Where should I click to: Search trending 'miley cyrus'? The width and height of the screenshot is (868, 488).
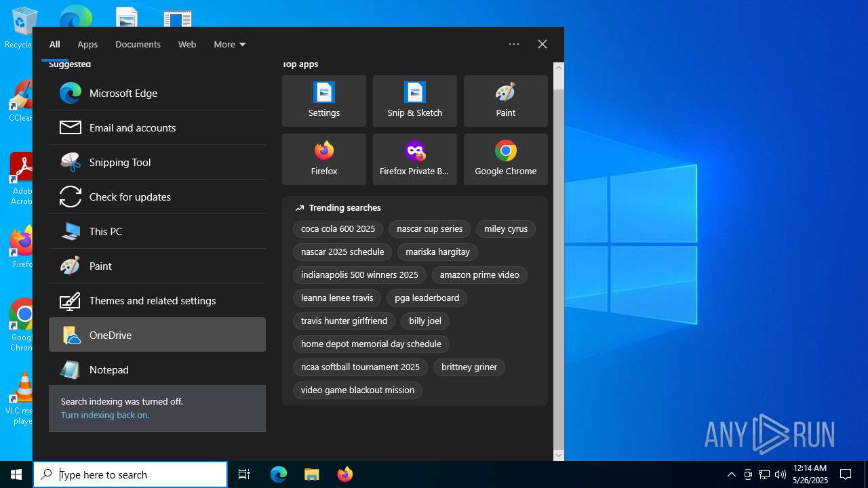(506, 229)
